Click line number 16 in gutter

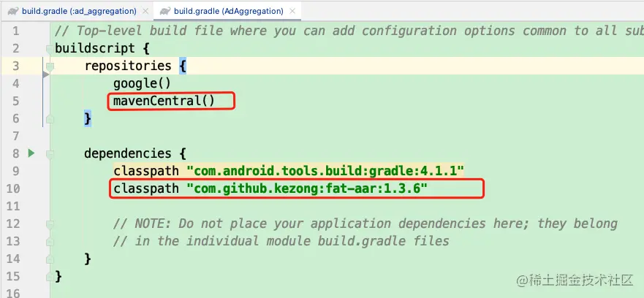pos(13,293)
